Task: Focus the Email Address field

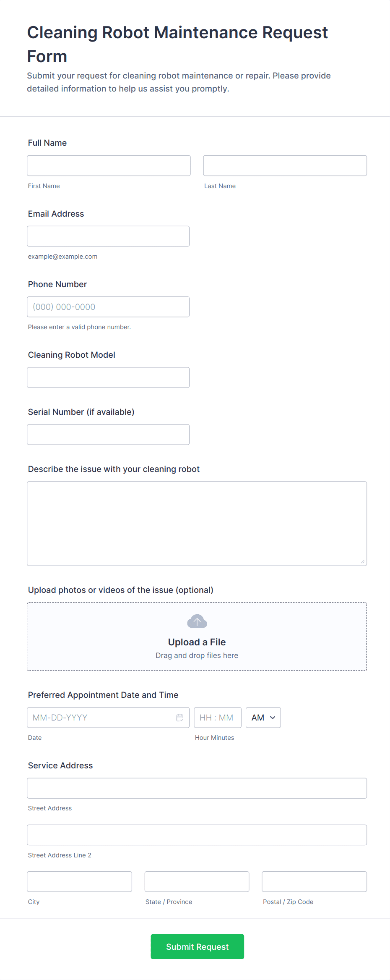Action: click(108, 236)
